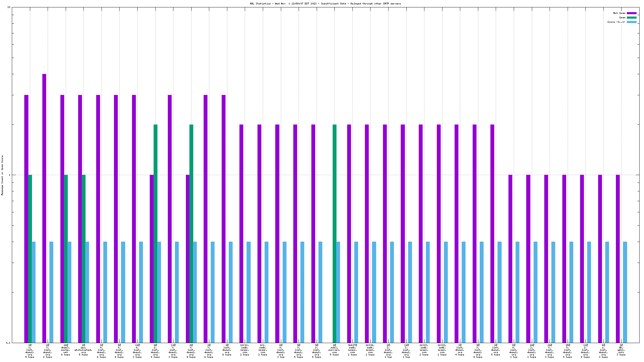This screenshot has width=644, height=362.
Task: Click the purple Not Spam legend swatch
Action: tap(632, 13)
